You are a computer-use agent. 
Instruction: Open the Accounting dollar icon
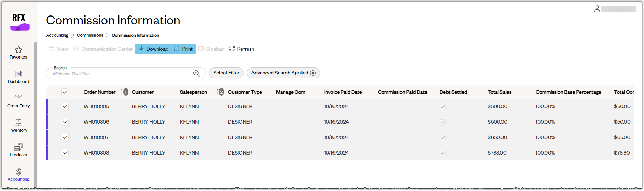point(19,172)
